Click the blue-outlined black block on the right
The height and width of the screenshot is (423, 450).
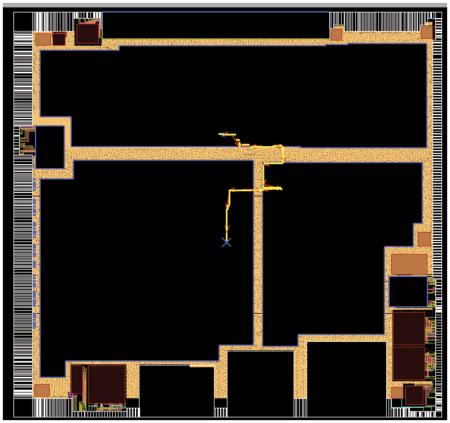[408, 292]
